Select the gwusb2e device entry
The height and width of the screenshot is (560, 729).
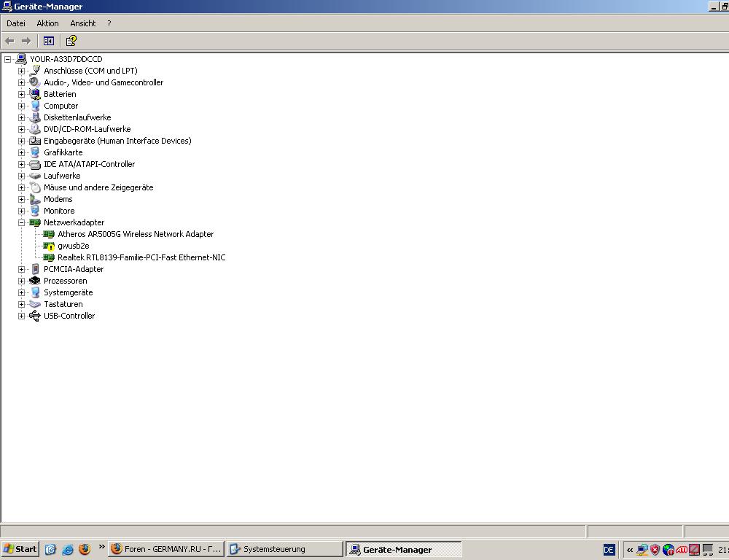[x=74, y=246]
